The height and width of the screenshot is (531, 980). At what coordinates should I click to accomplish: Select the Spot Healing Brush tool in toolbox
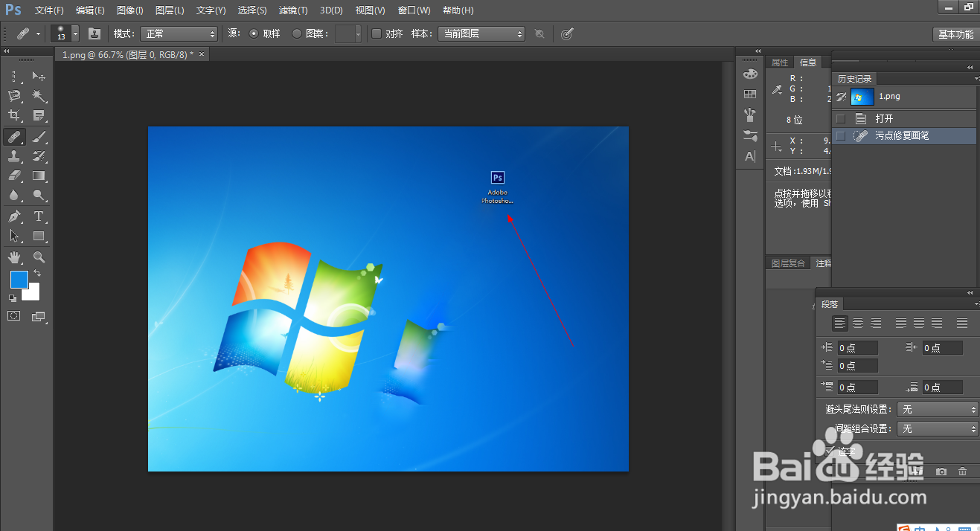[x=14, y=136]
